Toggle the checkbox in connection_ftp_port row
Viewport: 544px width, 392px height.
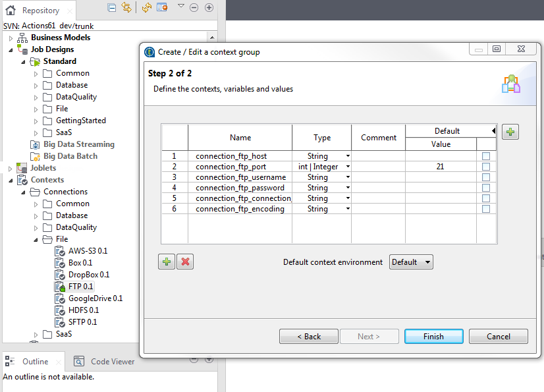point(486,167)
